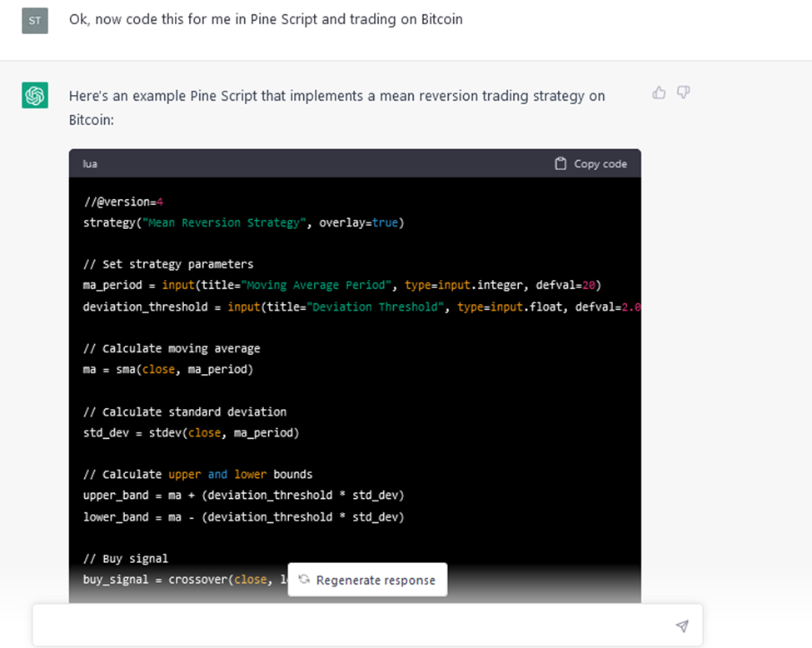Image resolution: width=812 pixels, height=648 pixels.
Task: Click the ma = sma(close, ma_period) line
Action: pos(168,369)
